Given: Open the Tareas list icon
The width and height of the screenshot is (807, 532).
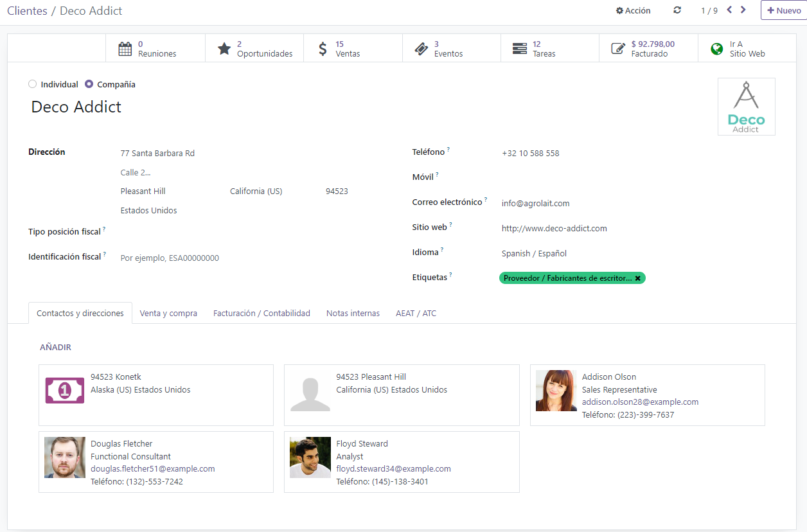Looking at the screenshot, I should (518, 47).
